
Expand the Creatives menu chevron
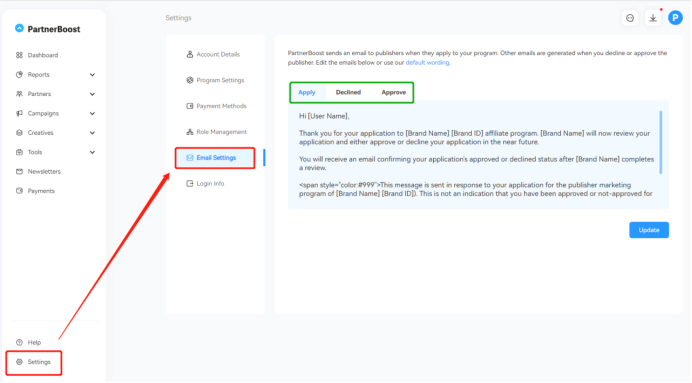pos(92,133)
